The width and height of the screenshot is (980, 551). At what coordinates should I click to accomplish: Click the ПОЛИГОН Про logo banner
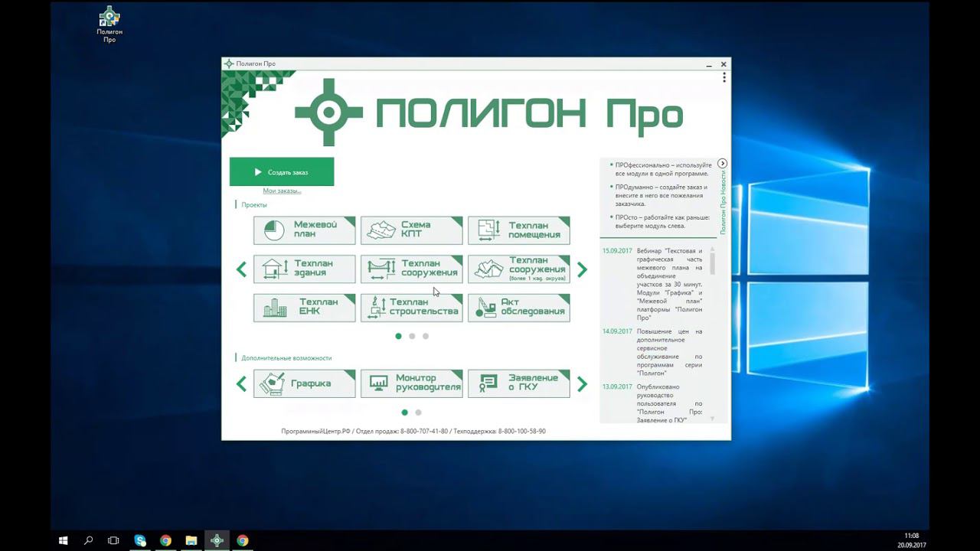[488, 113]
